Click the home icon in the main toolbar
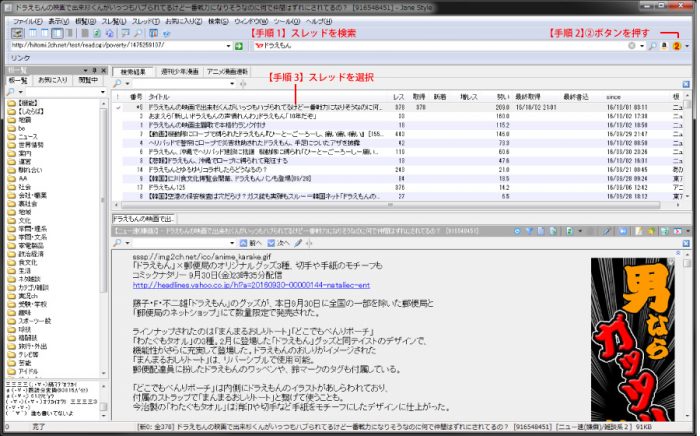The width and height of the screenshot is (700, 436). 109,33
